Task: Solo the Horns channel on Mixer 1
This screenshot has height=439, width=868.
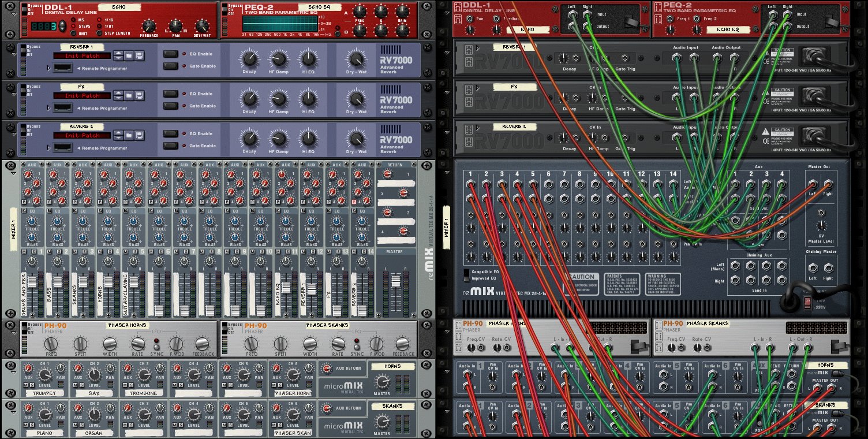Action: click(x=108, y=252)
